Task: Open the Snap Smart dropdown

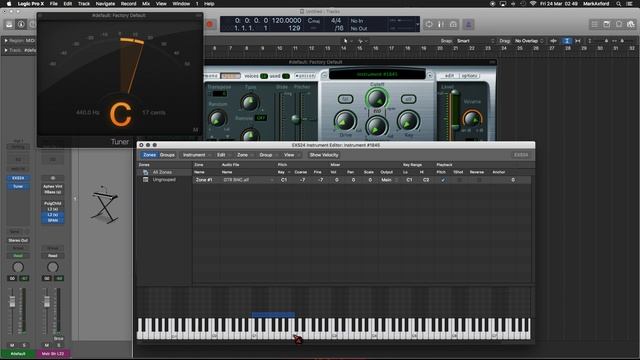Action: point(475,41)
